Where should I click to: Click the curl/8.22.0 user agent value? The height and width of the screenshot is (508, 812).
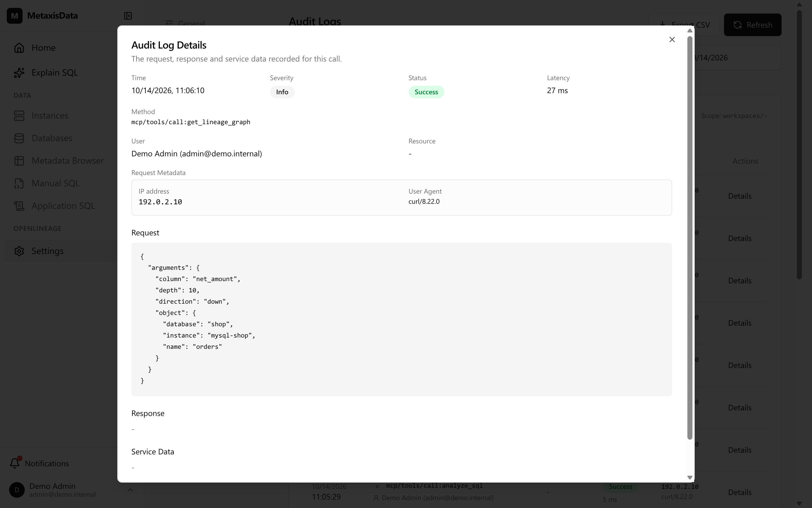point(424,202)
